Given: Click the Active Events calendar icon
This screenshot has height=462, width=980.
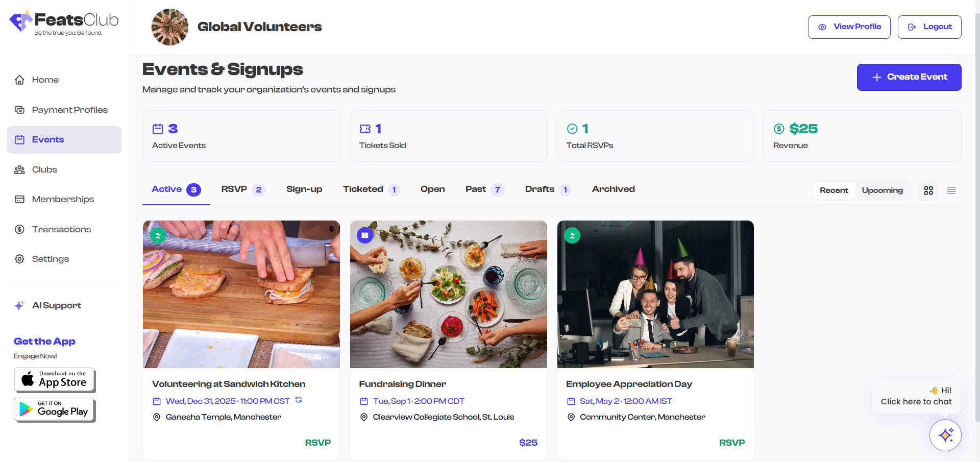Looking at the screenshot, I should point(158,129).
